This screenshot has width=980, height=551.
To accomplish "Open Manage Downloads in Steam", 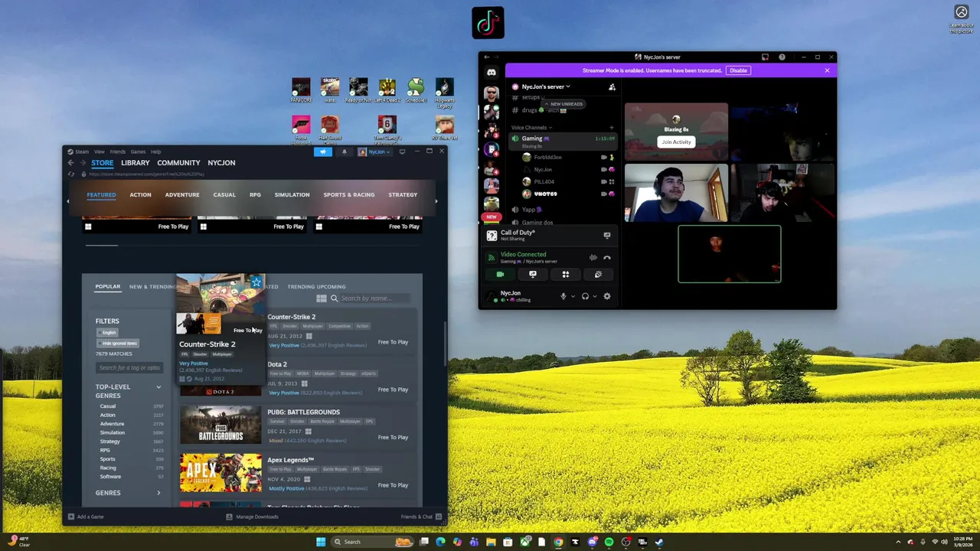I will click(x=252, y=517).
